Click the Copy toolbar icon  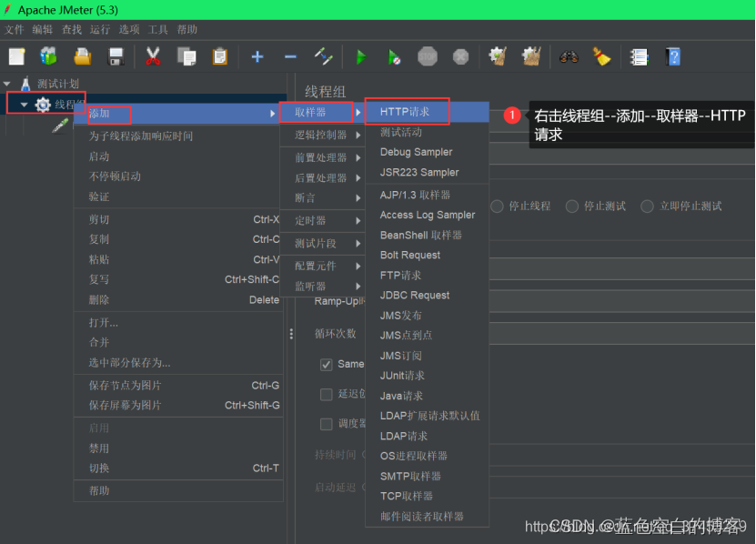click(186, 57)
